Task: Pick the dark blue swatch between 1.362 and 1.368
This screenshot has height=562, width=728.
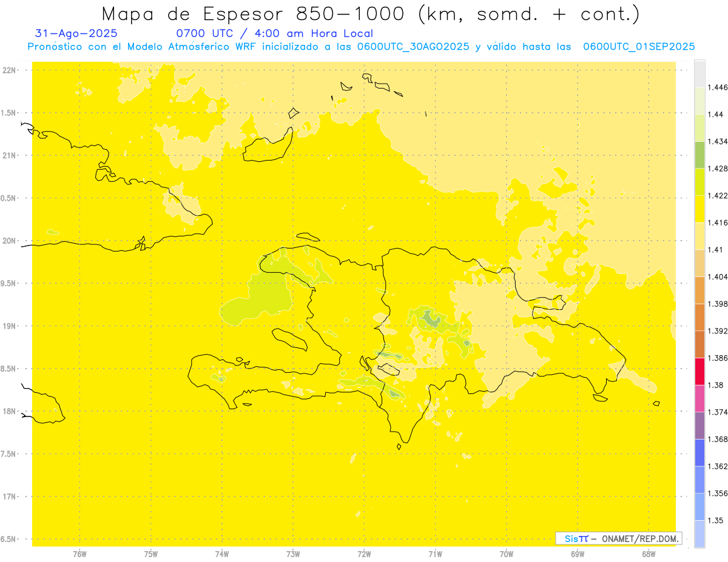Action: [699, 452]
